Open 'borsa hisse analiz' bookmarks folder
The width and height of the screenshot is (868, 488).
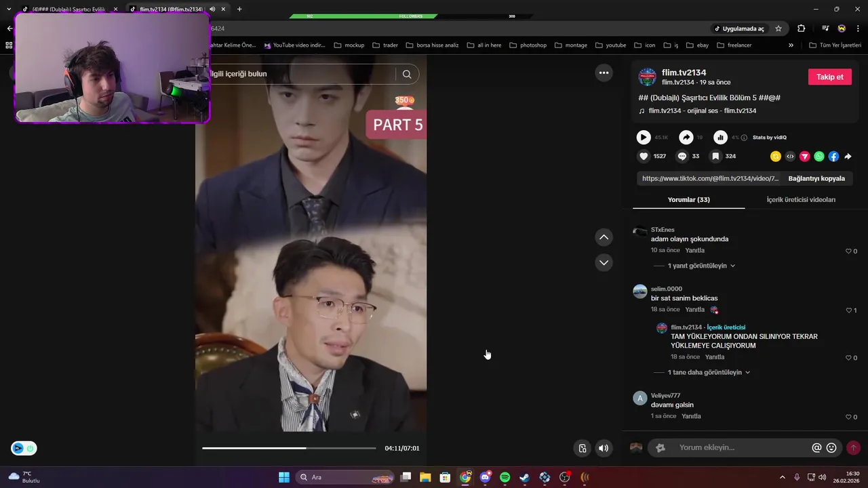pos(432,45)
